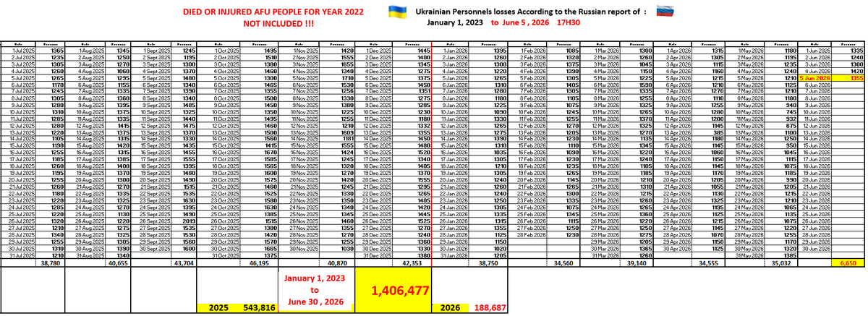Select 'Ukrainian Personnels losses According to the Russian report' title
This screenshot has width=868, height=316.
pyautogui.click(x=532, y=13)
